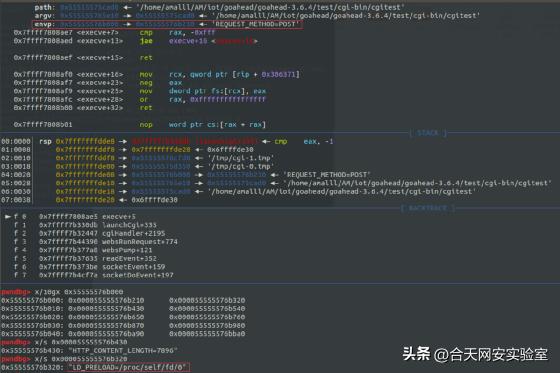The height and width of the screenshot is (373, 560).
Task: Click stack offset '01:0008'
Action: 16,150
